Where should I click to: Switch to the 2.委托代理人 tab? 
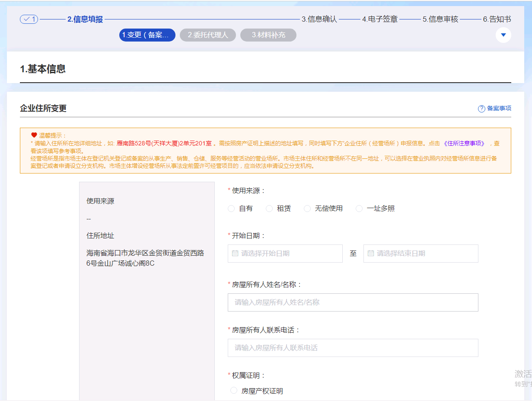pos(208,35)
